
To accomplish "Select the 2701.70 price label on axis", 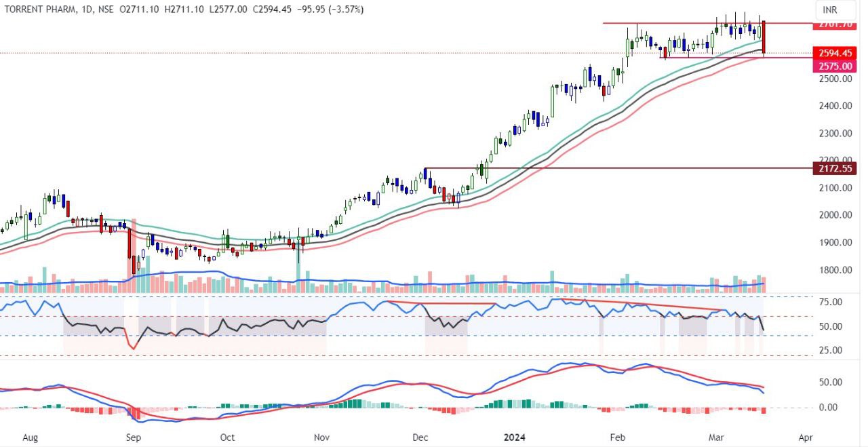I will pyautogui.click(x=835, y=24).
